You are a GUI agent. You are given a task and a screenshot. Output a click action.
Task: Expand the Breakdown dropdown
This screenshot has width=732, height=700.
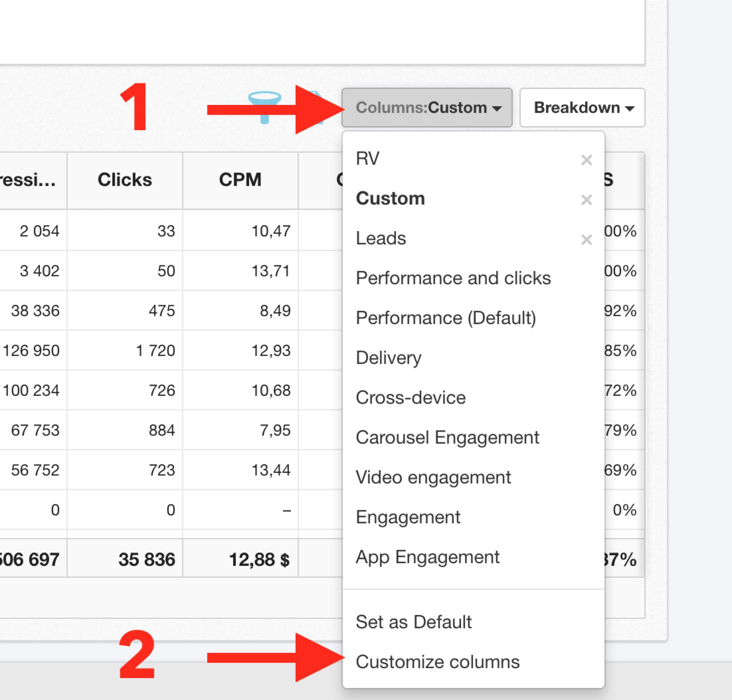tap(582, 108)
